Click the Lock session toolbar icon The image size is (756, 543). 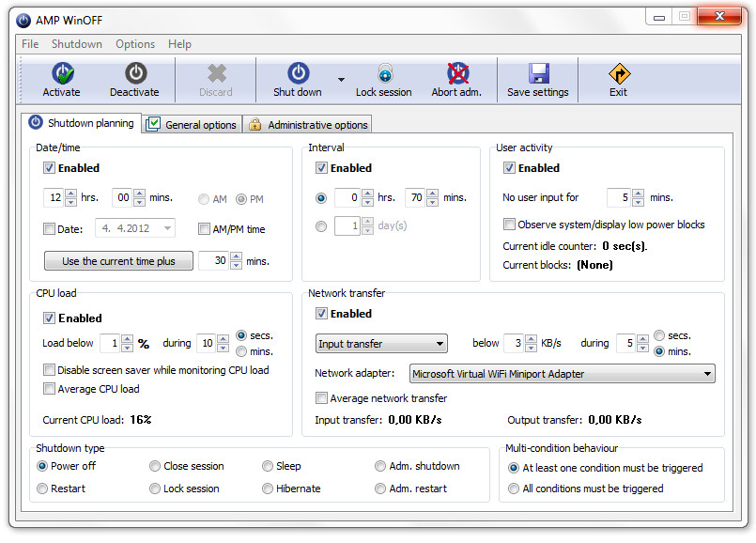point(384,74)
